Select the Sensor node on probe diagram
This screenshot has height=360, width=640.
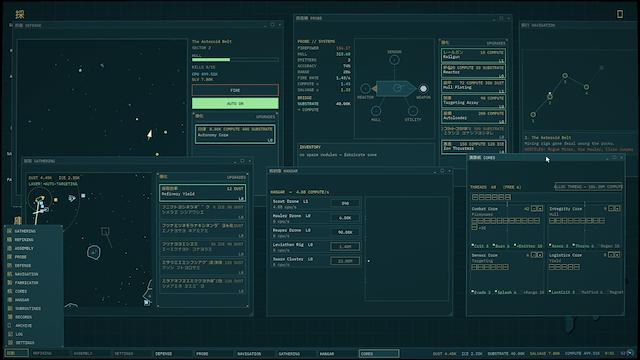[394, 60]
